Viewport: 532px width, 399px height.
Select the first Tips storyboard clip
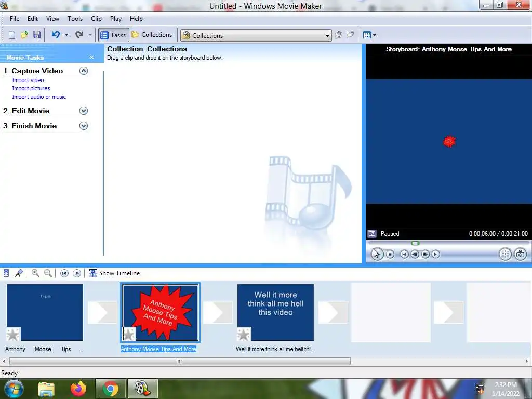click(x=45, y=312)
